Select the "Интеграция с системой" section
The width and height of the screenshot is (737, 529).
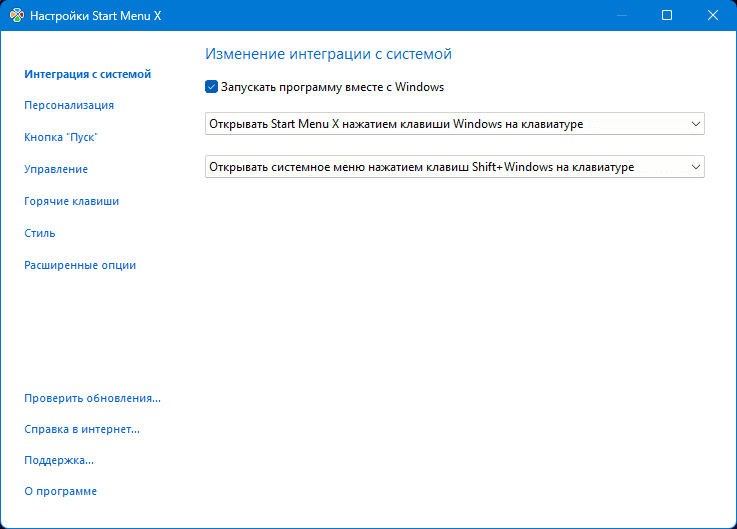87,74
